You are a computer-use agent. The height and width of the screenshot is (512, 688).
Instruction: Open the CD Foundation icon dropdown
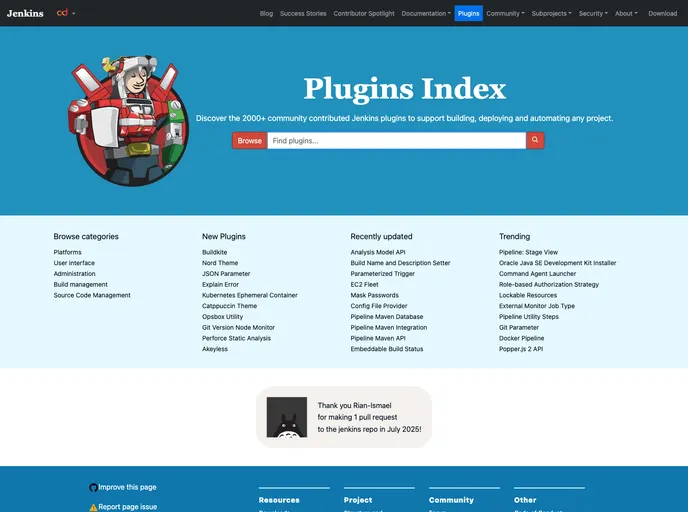pyautogui.click(x=65, y=13)
